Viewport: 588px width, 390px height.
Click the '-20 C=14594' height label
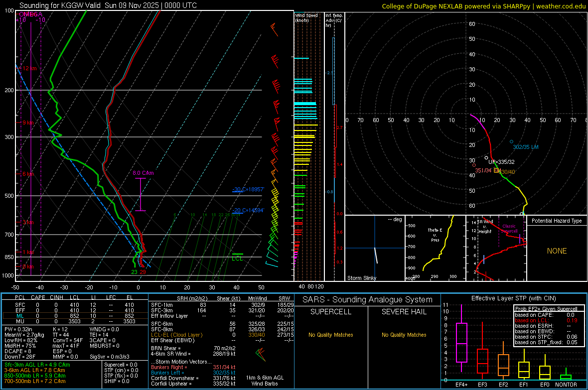click(x=248, y=210)
